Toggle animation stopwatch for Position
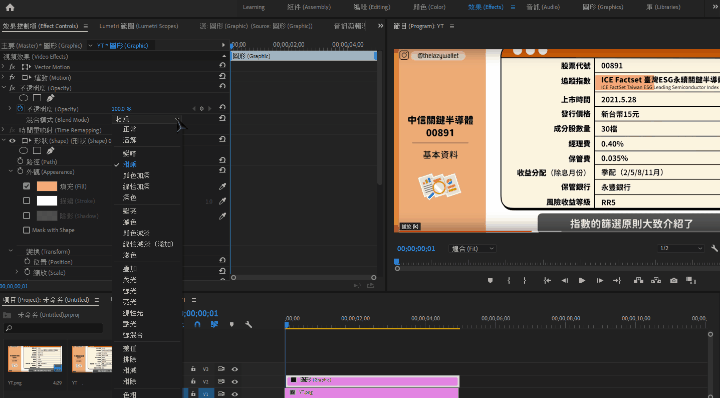Screen dimensions: 720x398 (27, 261)
